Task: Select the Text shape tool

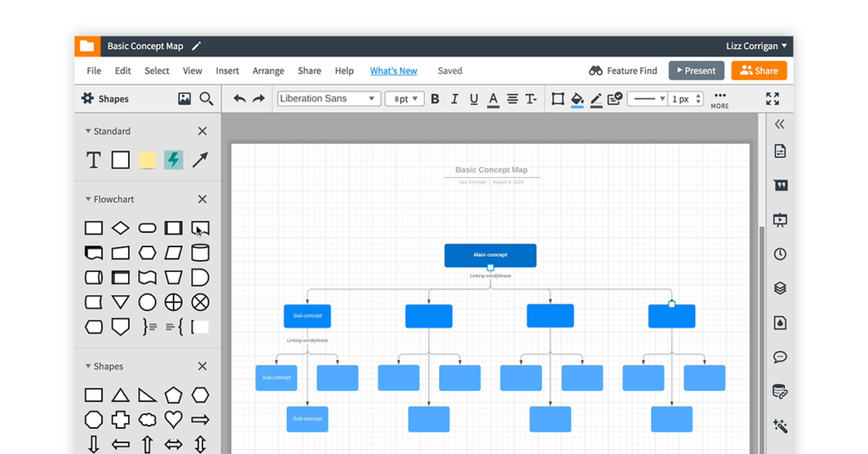Action: [x=93, y=160]
